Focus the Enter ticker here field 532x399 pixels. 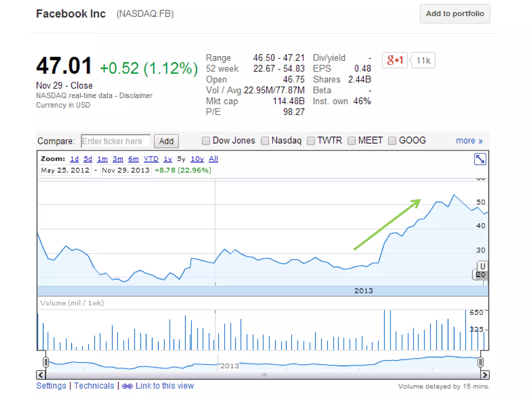tap(116, 141)
